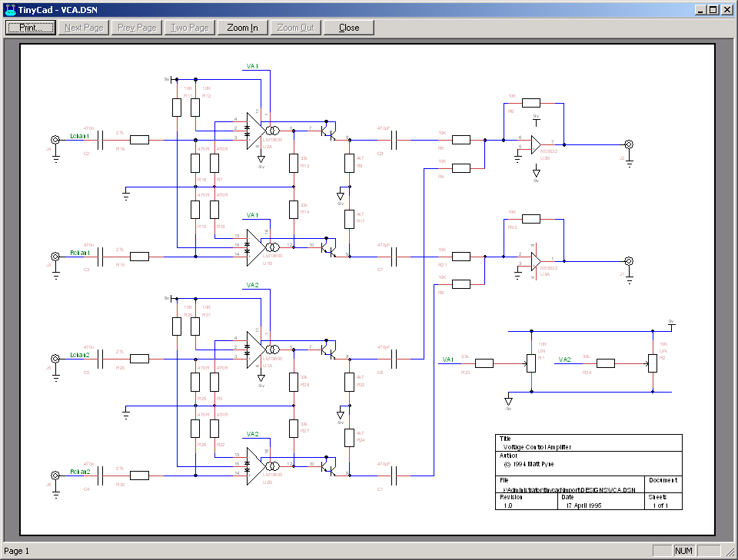Click the Voltage Control Amplifier title text
738x560 pixels.
click(x=537, y=447)
